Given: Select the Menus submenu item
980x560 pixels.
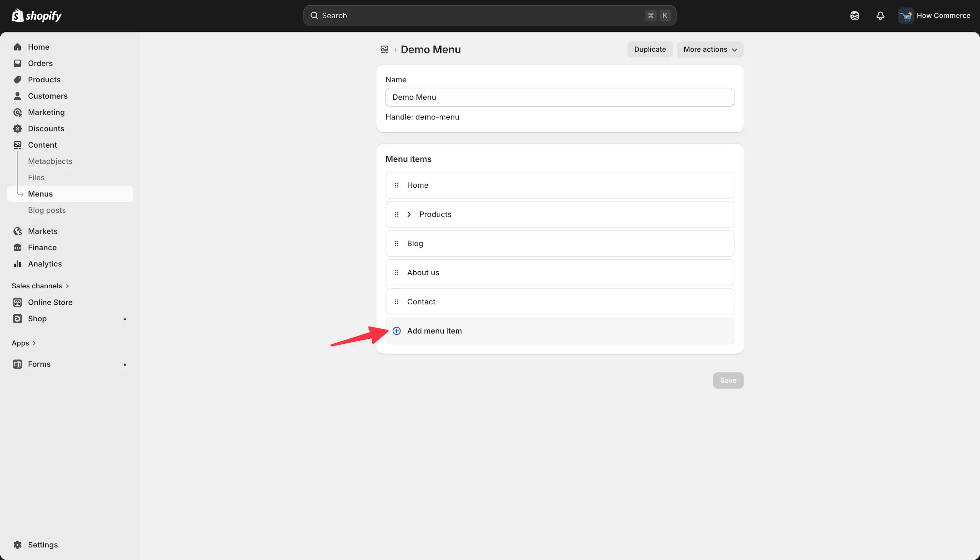Looking at the screenshot, I should pyautogui.click(x=70, y=194).
